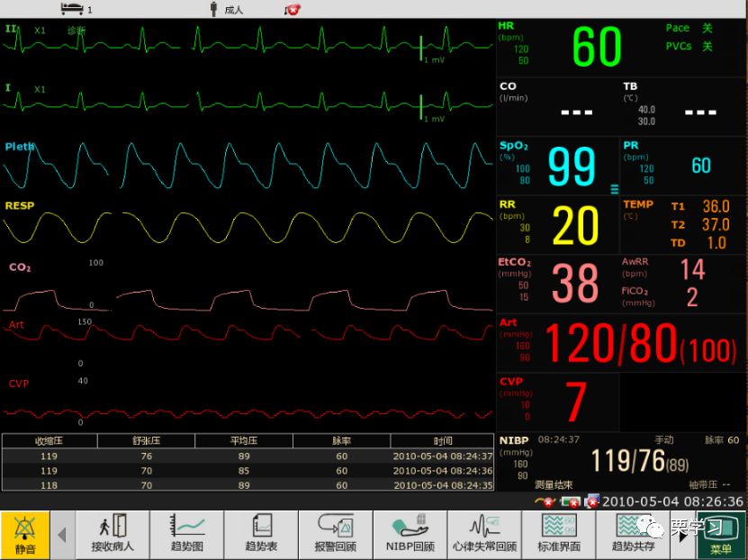Open the CO cardiac output panel
The width and height of the screenshot is (748, 560).
[x=557, y=106]
